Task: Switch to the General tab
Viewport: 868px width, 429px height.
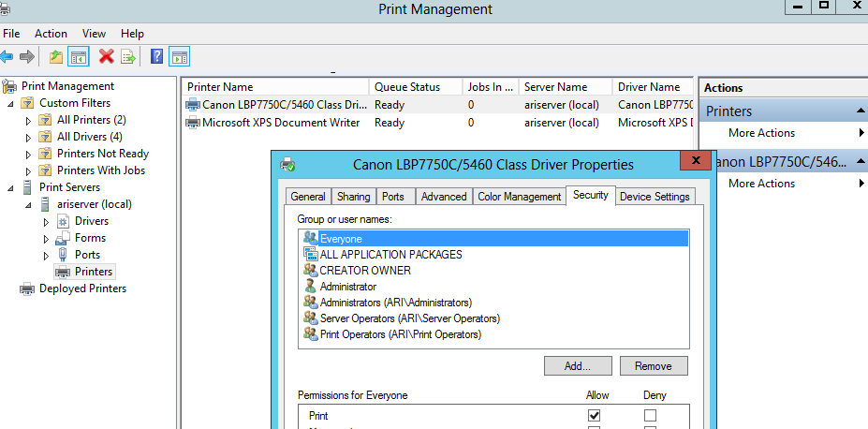Action: click(x=308, y=197)
